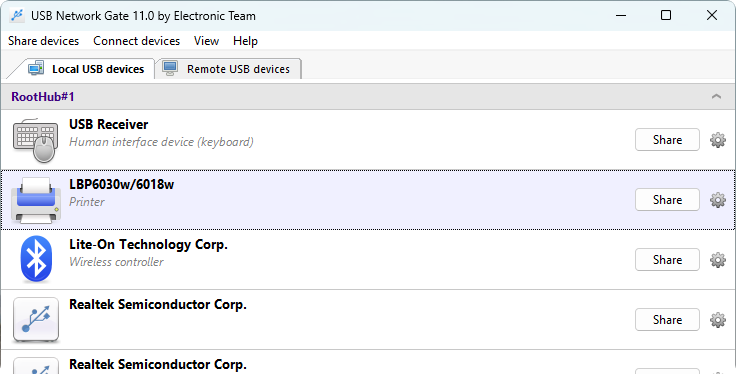This screenshot has width=736, height=374.
Task: Click the RootHub#1 group header label
Action: click(43, 97)
